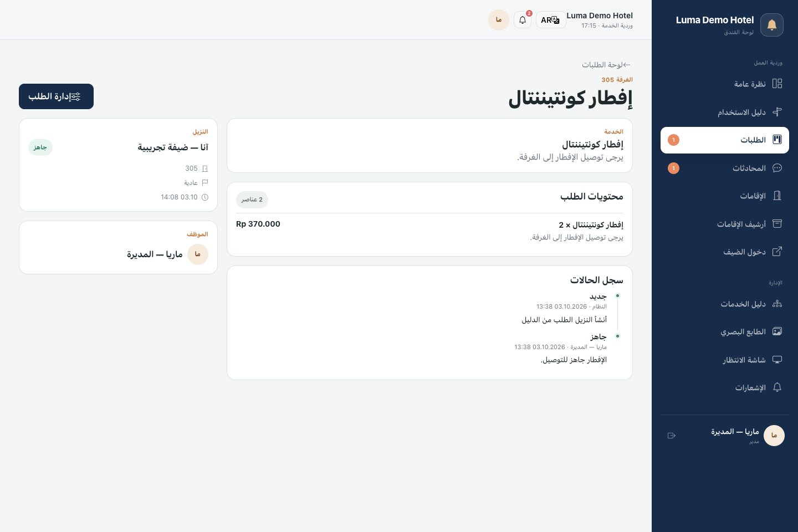Click the ماريا — المديرة staff name in card
The image size is (798, 532).
(x=155, y=254)
